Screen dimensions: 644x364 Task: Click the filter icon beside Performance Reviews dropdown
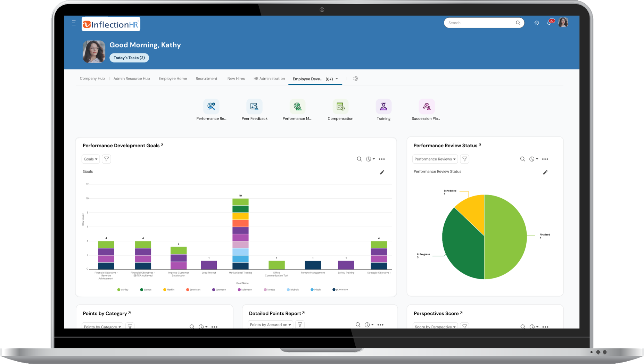coord(464,159)
